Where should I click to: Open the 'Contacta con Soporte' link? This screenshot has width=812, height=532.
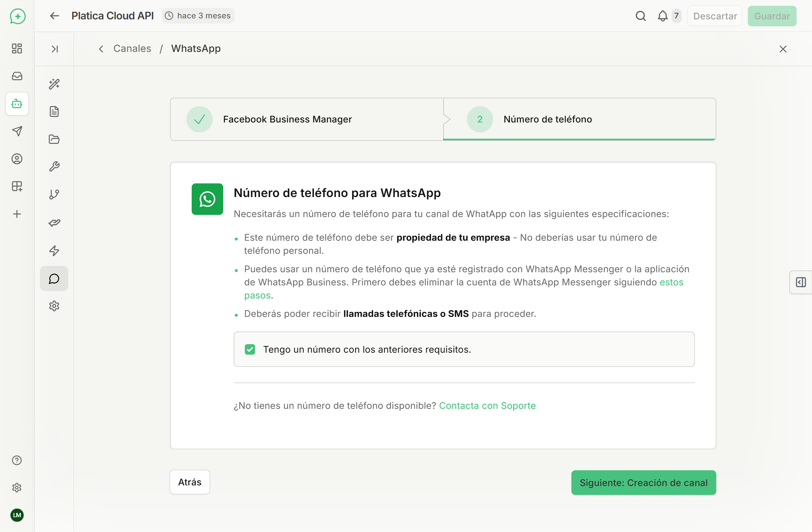tap(487, 406)
